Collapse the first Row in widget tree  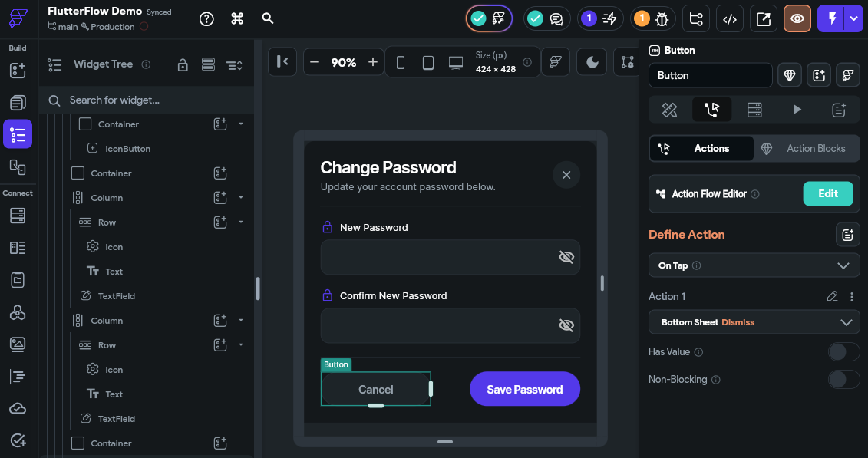click(x=241, y=222)
